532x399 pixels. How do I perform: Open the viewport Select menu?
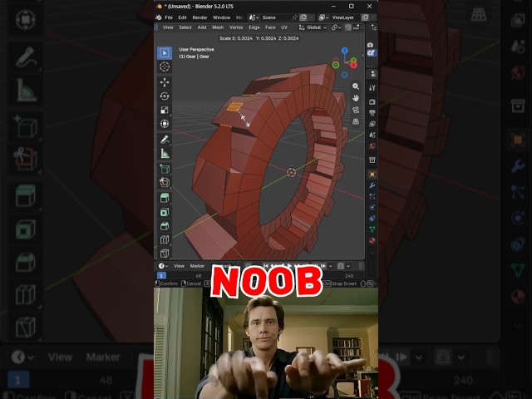185,27
